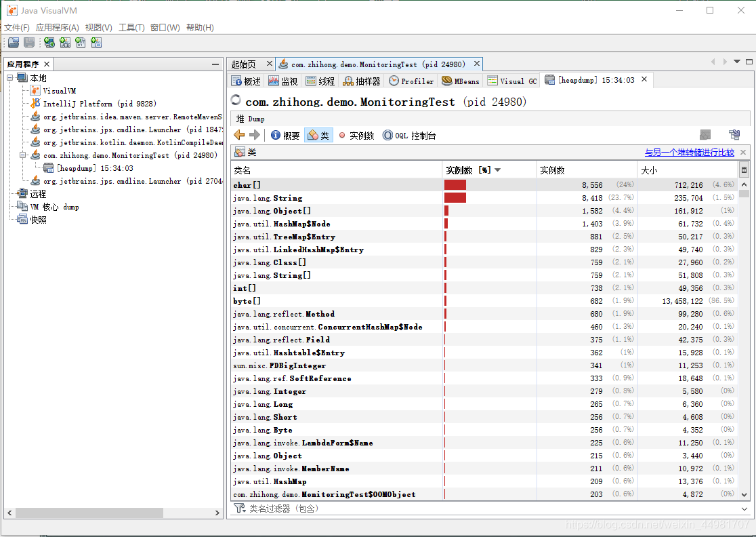Select the java.util.HashMap$Node row
This screenshot has width=756, height=537.
tap(484, 224)
